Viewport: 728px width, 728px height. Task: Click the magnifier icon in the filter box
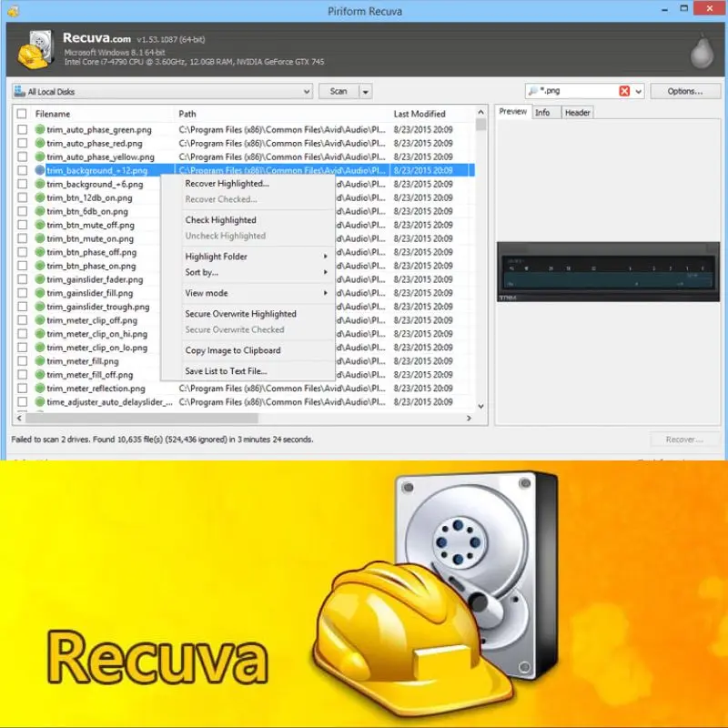coord(533,91)
